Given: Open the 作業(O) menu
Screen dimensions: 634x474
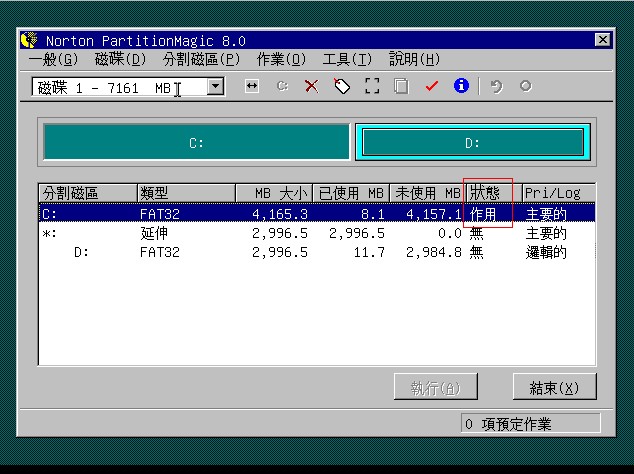Looking at the screenshot, I should pos(281,60).
